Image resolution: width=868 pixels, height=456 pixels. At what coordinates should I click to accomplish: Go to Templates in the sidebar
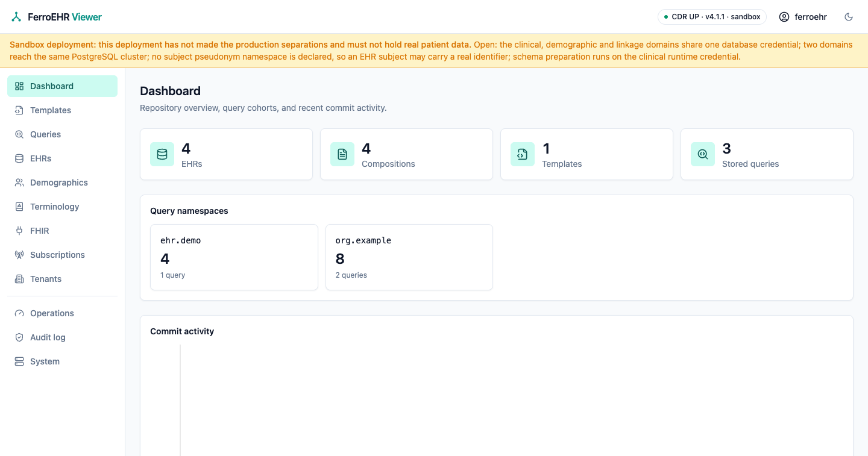(62, 110)
